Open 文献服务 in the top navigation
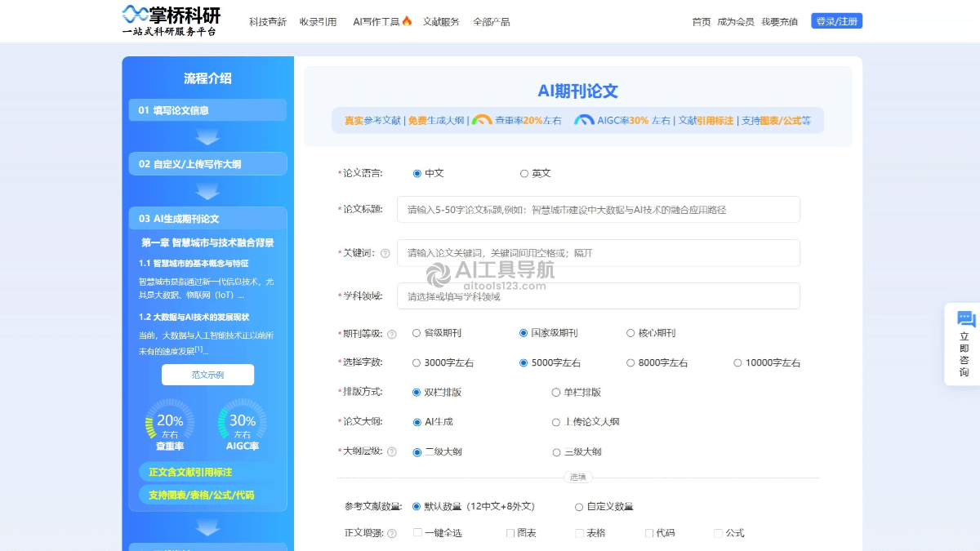 pos(441,22)
